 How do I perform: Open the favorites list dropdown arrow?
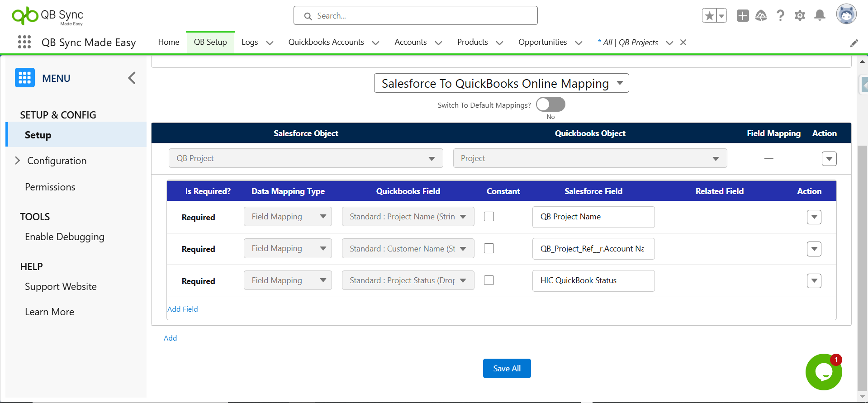(721, 16)
